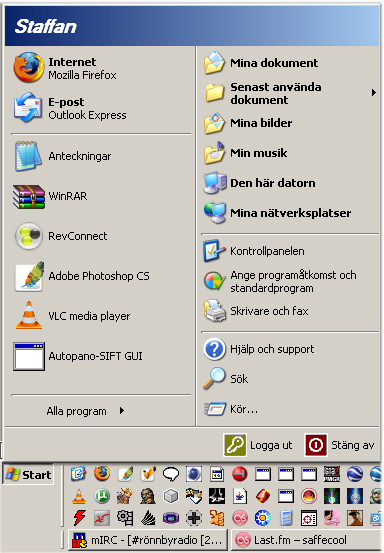Click the blue gear sun icon in Quick Launch
Viewport: 384px width, 553px height.
click(263, 518)
